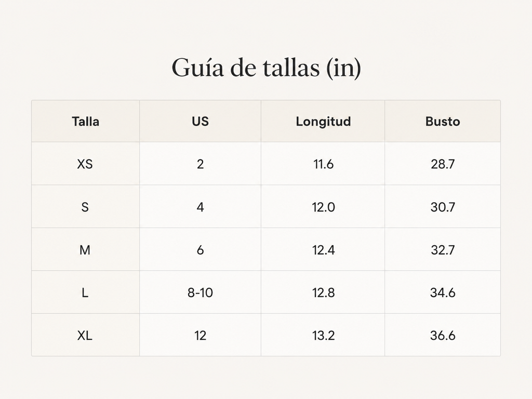Click the XS size cell
532x399 pixels.
(x=85, y=164)
